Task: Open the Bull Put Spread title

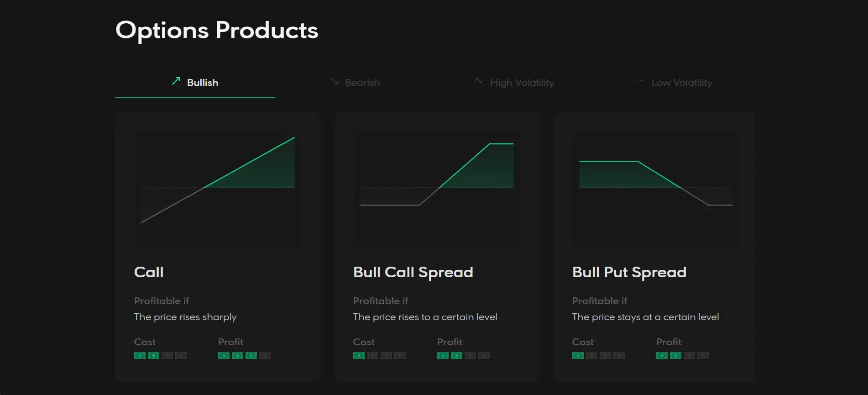Action: click(x=629, y=272)
